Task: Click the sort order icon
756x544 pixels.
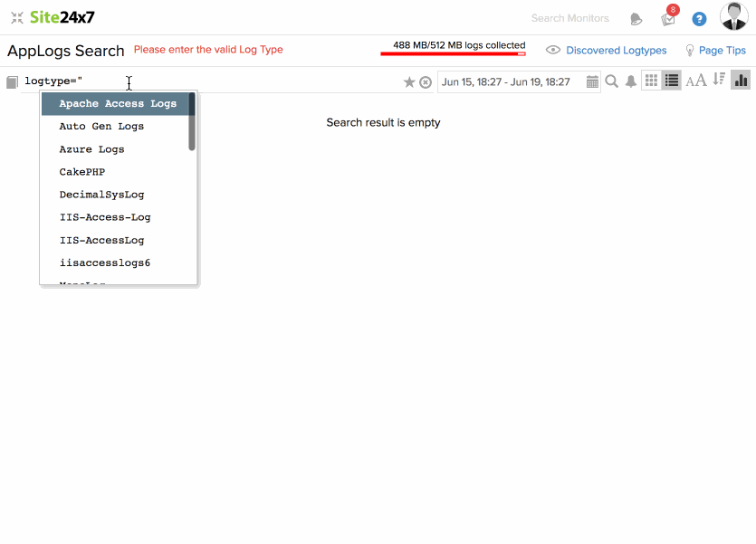Action: point(717,80)
